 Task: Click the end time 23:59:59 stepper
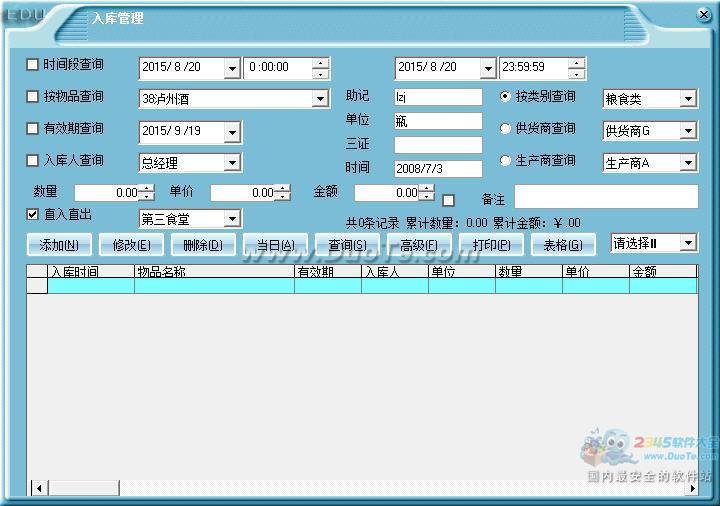pyautogui.click(x=576, y=69)
